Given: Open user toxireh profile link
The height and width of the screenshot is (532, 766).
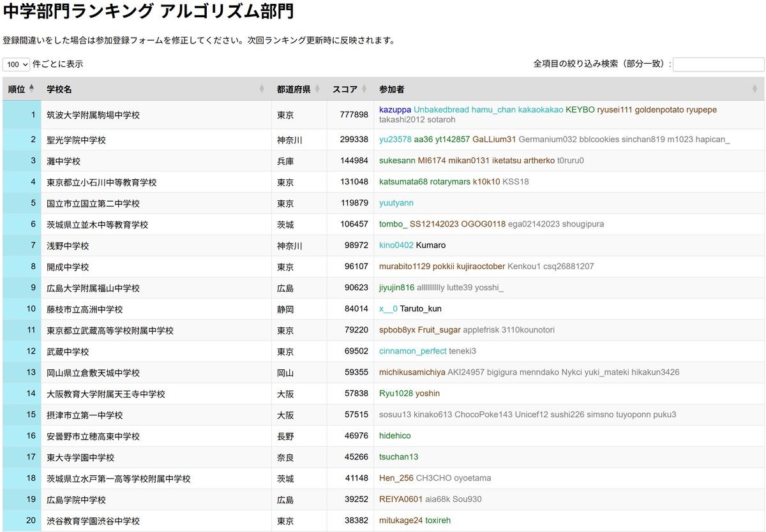Looking at the screenshot, I should tap(438, 521).
